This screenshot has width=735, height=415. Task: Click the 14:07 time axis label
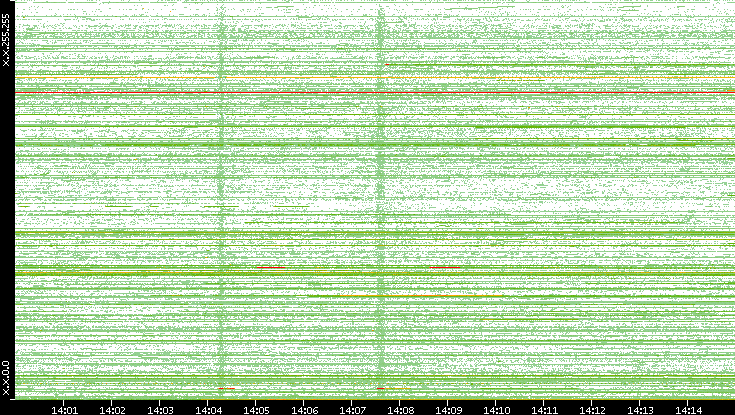[x=352, y=410]
